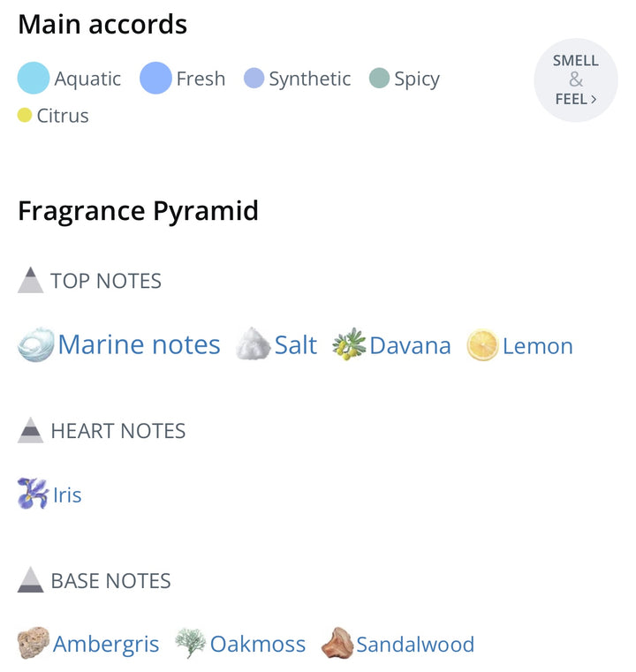Click the Top Notes pyramid icon
Image resolution: width=636 pixels, height=672 pixels.
[x=30, y=280]
